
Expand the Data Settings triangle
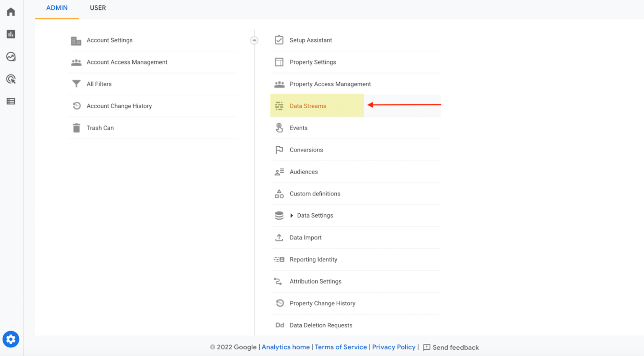[x=292, y=215]
